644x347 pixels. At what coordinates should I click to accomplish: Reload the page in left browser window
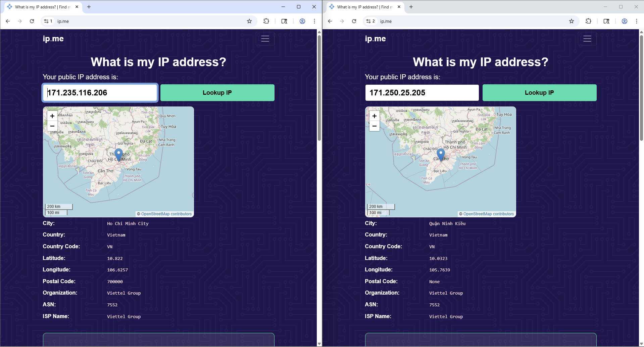[x=32, y=21]
